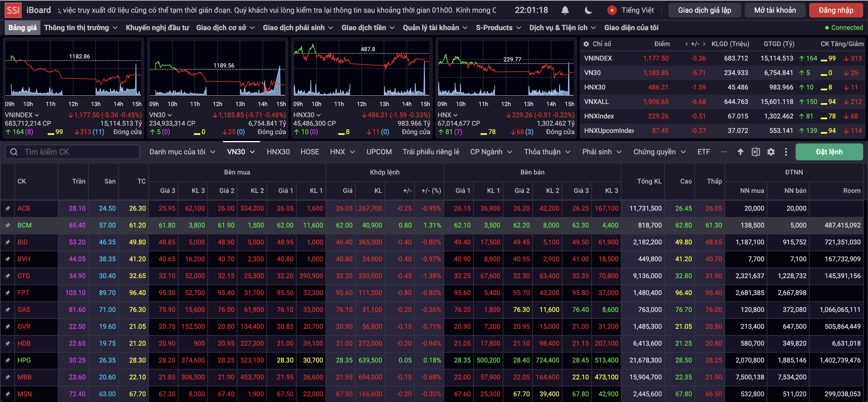Open HNX30 chart index selector
The image size is (868, 402).
307,115
